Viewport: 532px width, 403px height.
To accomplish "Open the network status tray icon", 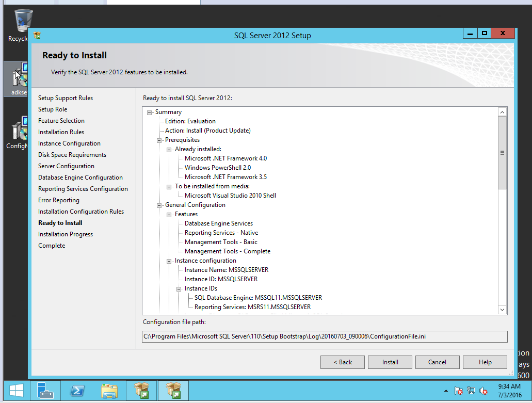I will (x=471, y=391).
